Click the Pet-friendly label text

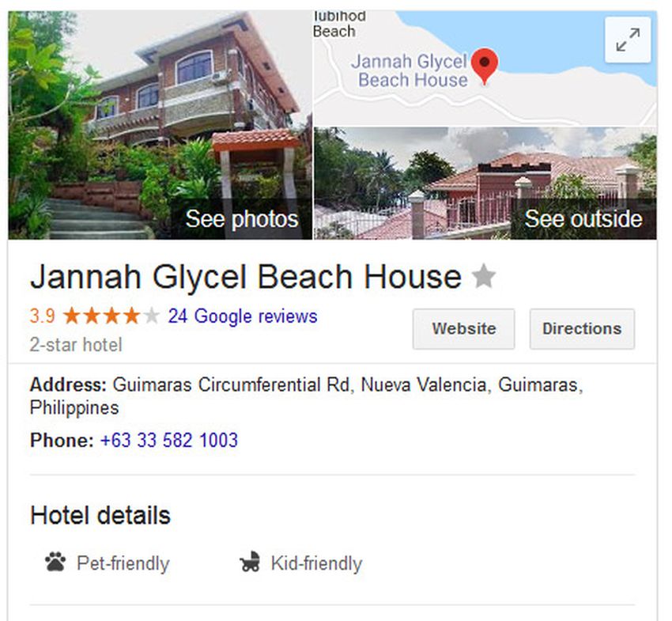123,563
